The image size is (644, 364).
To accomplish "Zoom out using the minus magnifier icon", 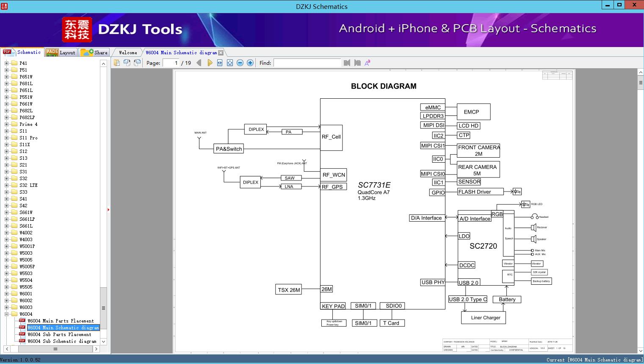I will [240, 62].
